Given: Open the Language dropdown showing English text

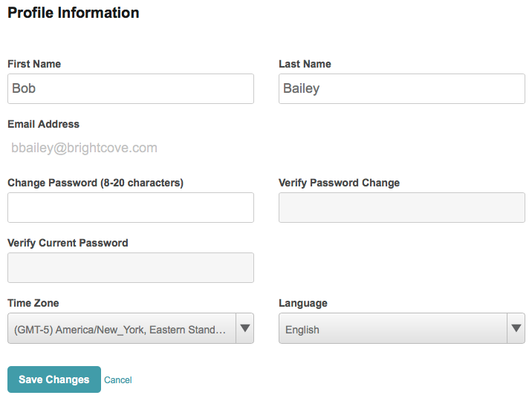Looking at the screenshot, I should click(x=393, y=328).
